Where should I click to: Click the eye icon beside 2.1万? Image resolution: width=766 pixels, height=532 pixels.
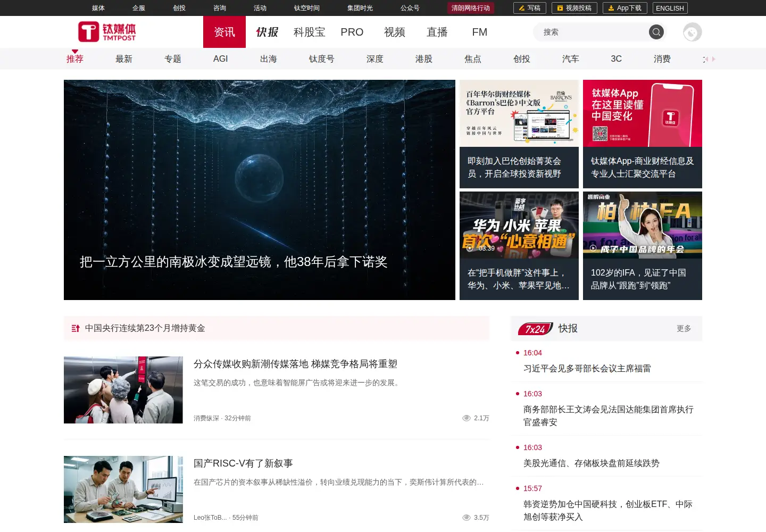[x=467, y=418]
